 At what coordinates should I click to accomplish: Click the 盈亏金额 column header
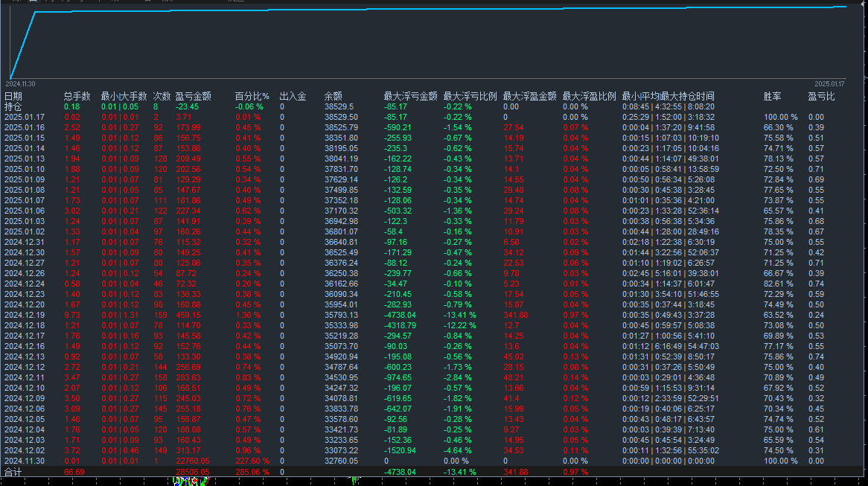pos(194,96)
